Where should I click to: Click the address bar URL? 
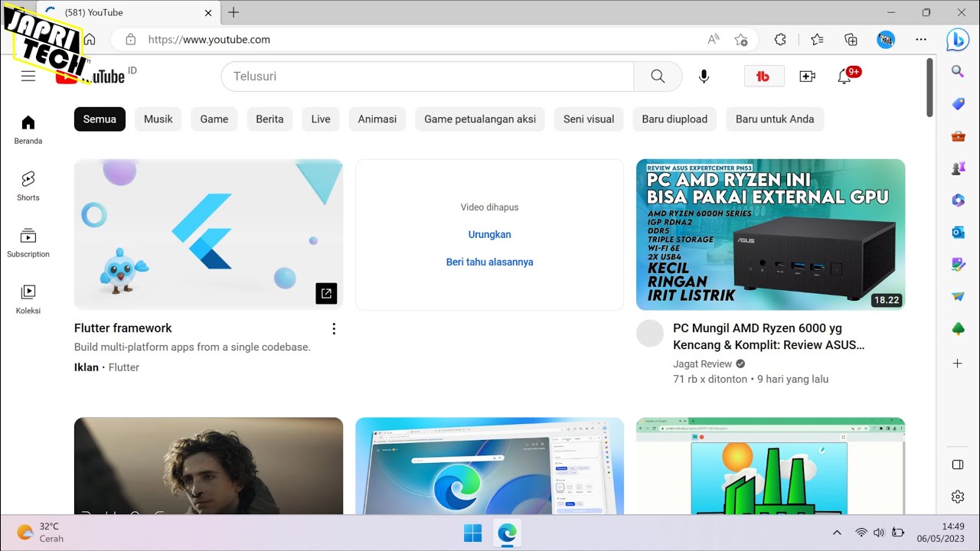pos(209,39)
